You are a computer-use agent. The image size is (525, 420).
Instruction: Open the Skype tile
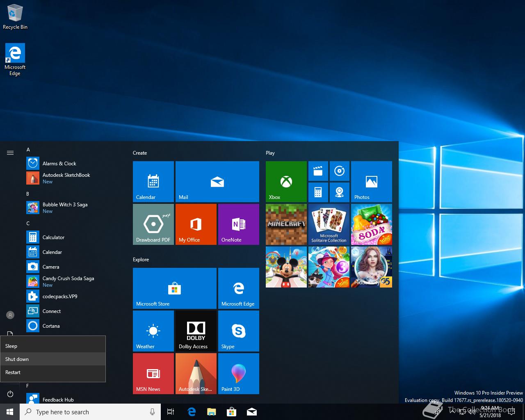coord(239,331)
